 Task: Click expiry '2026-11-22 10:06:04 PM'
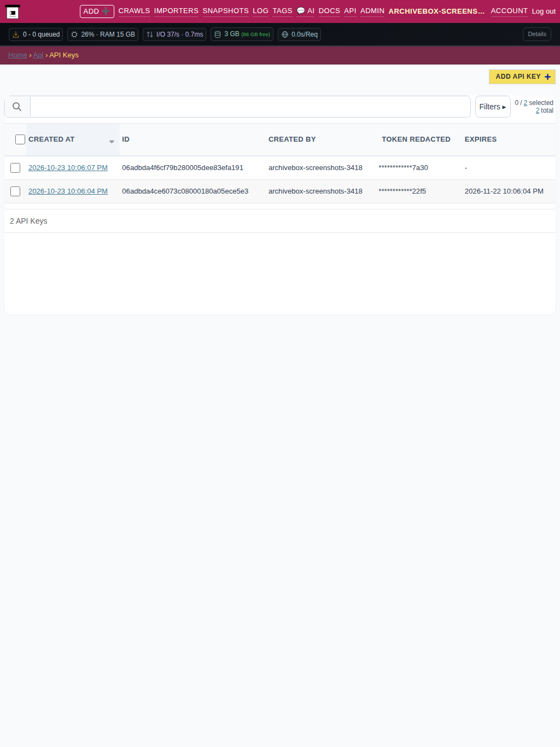pyautogui.click(x=504, y=191)
